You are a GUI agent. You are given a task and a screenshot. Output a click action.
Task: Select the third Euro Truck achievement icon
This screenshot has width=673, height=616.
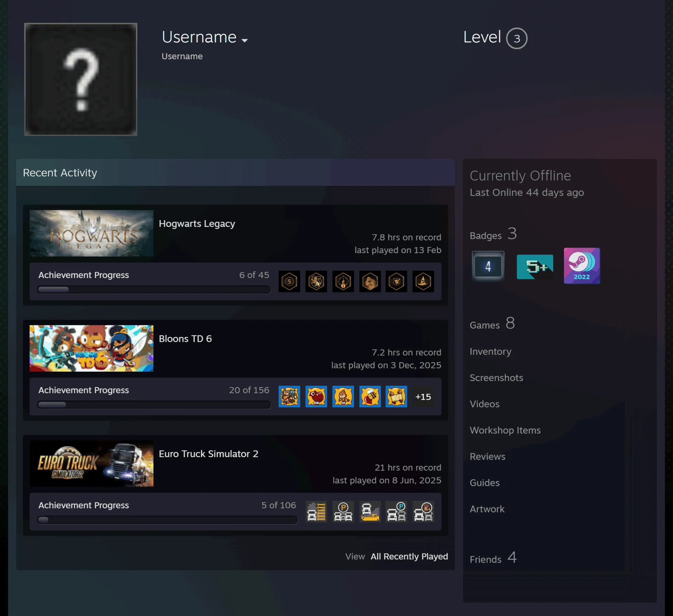pos(370,512)
